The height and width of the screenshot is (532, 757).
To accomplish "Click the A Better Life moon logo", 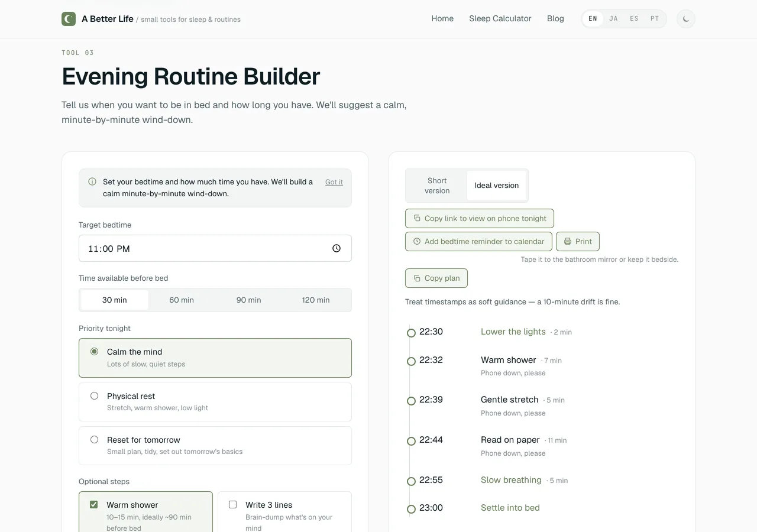I will (x=69, y=19).
